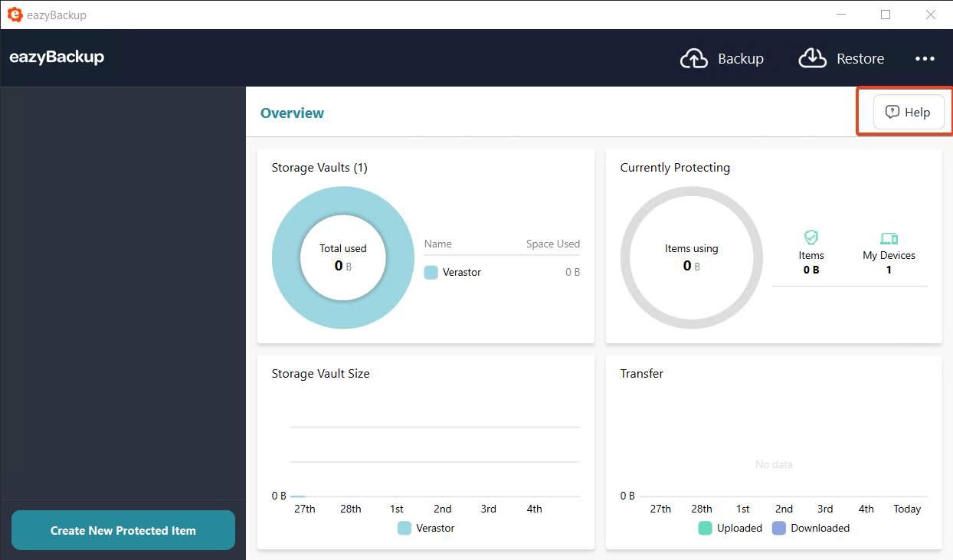This screenshot has width=953, height=560.
Task: Toggle Uploaded series in Transfer legend
Action: pos(730,528)
